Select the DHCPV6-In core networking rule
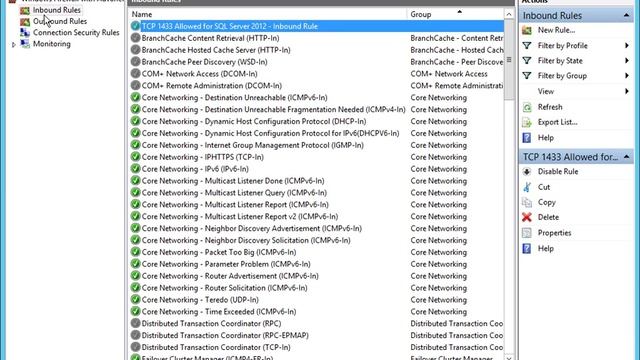This screenshot has height=360, width=640. coord(270,133)
